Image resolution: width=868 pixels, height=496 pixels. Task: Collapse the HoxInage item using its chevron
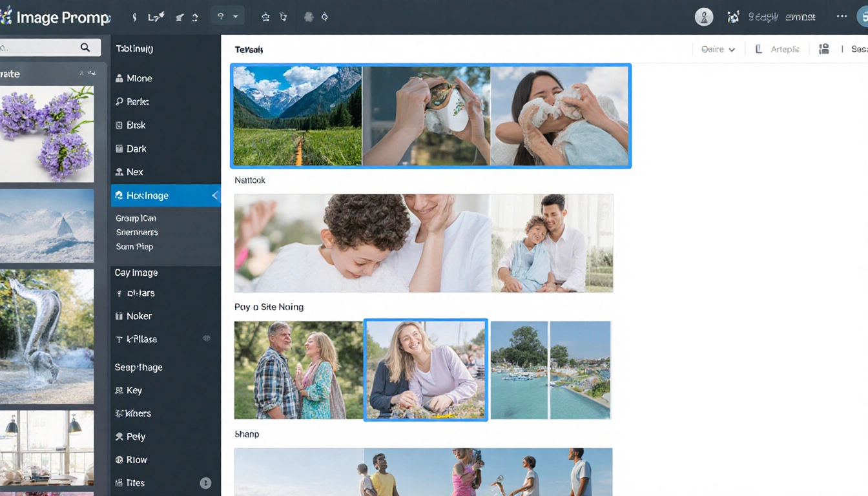214,196
